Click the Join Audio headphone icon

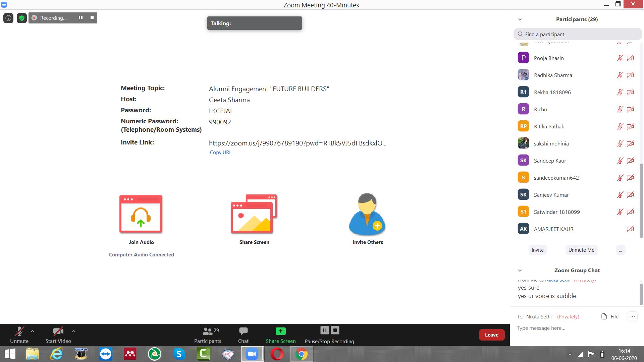tap(141, 214)
